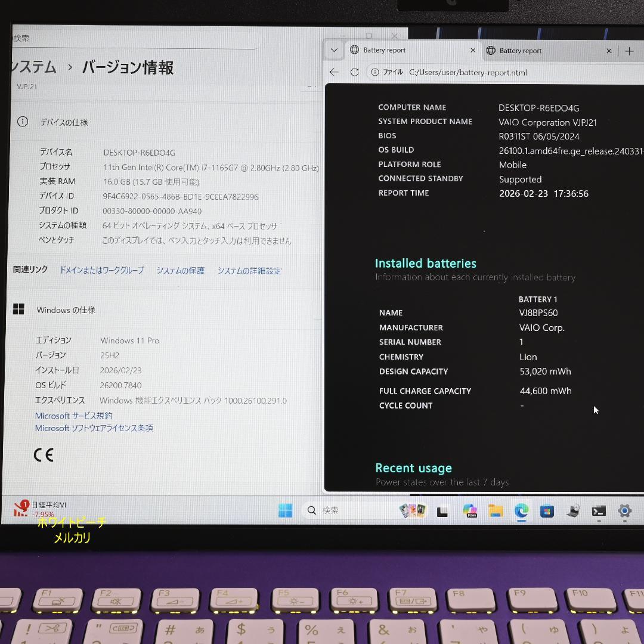The image size is (644, 644).
Task: Open the Microsoft Store app
Action: 547,511
